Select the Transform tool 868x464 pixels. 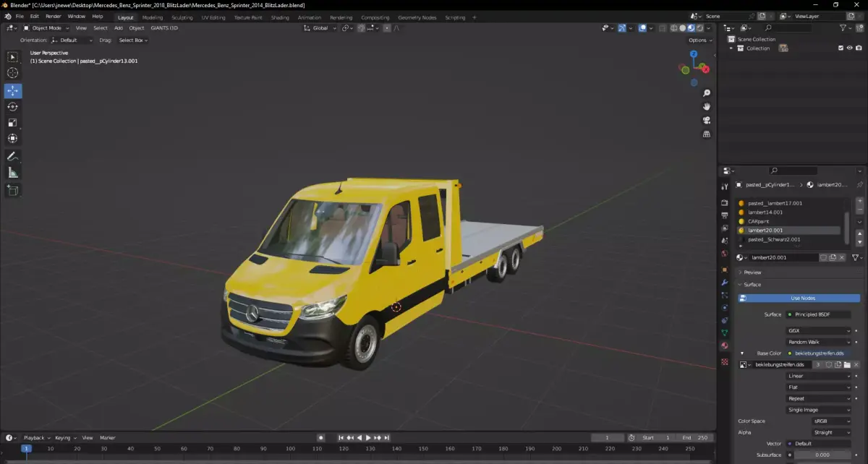pos(13,139)
